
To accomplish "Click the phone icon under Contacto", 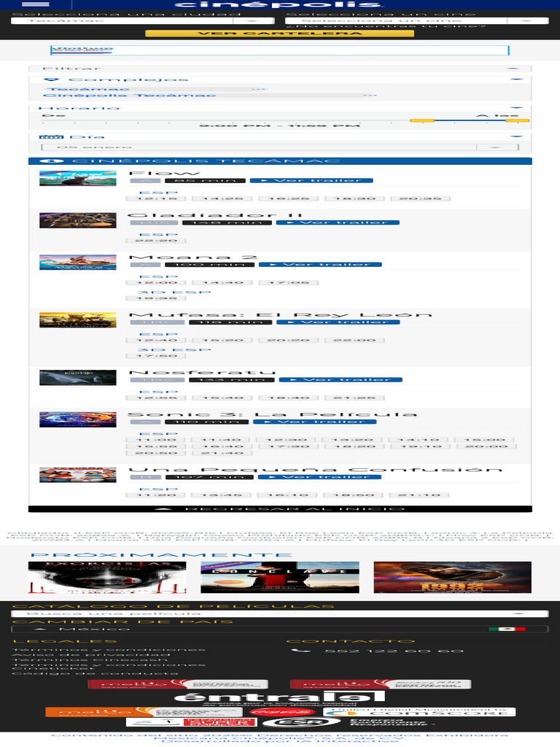I will point(301,650).
